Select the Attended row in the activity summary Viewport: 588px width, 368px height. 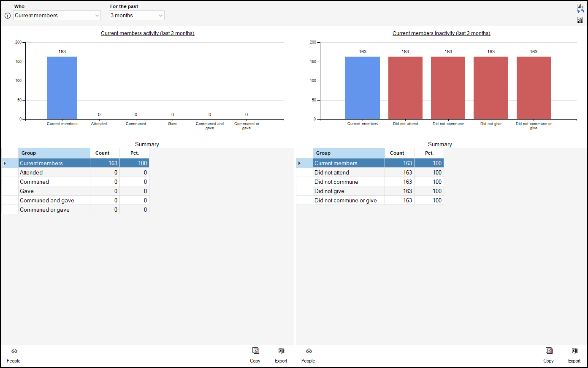pos(54,172)
